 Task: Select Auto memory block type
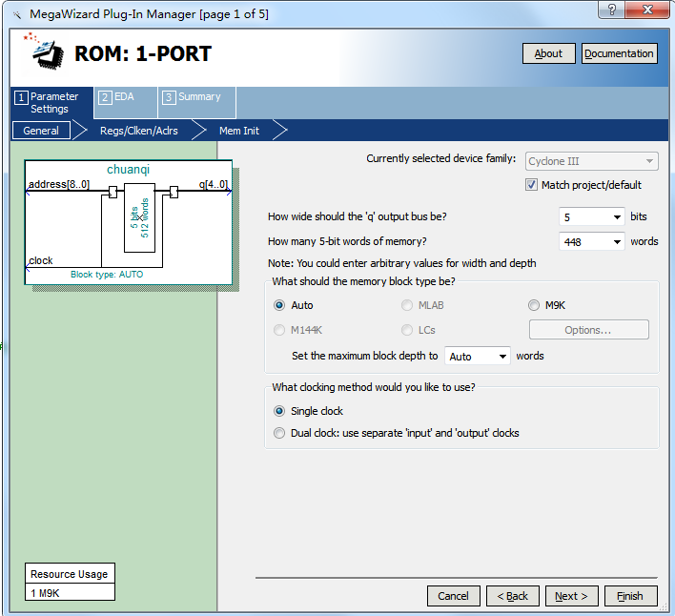pyautogui.click(x=279, y=305)
